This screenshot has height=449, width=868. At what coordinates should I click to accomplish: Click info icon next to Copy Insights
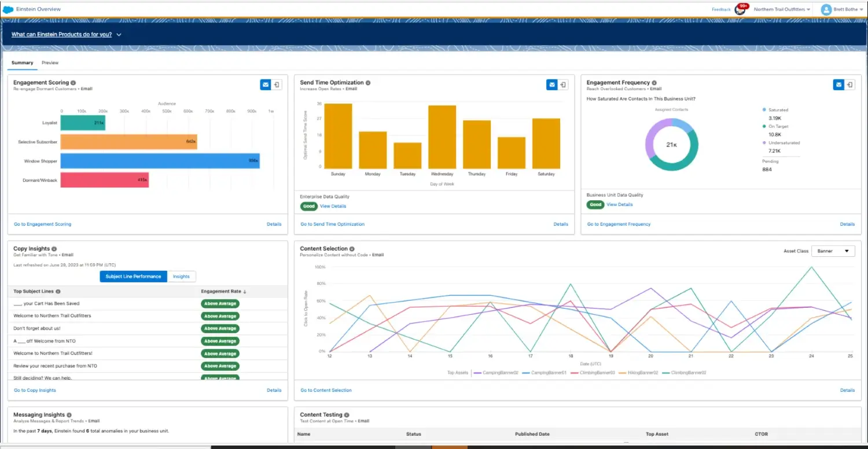[x=54, y=249]
